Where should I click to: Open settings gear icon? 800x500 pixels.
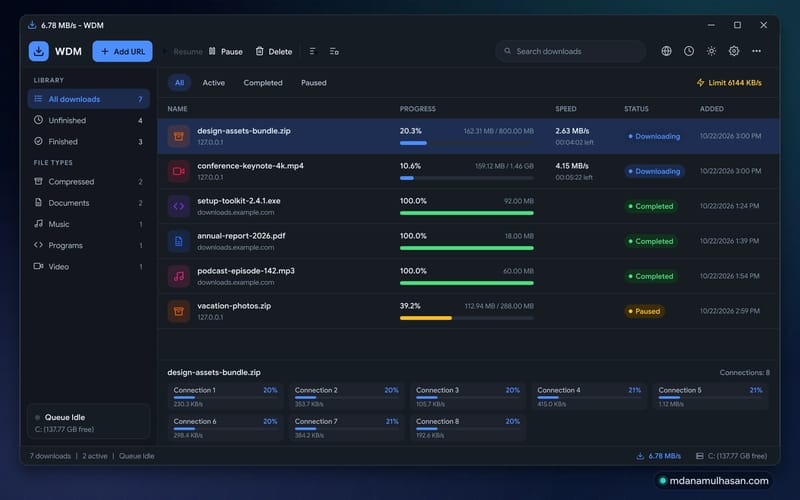pos(734,51)
